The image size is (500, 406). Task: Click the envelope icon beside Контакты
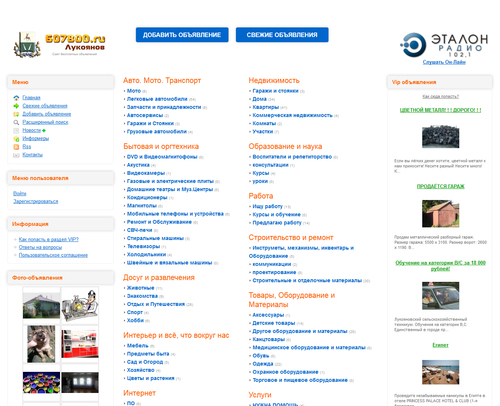pos(16,155)
